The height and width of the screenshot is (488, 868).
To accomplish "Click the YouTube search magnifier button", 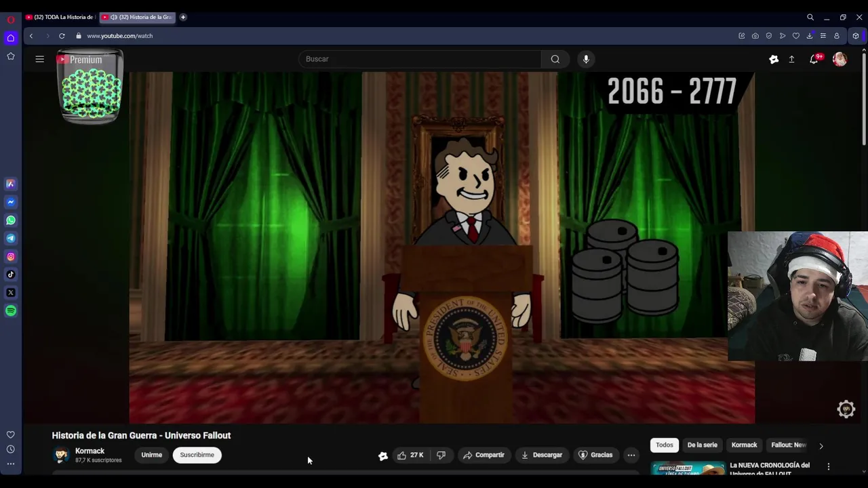I will 555,59.
